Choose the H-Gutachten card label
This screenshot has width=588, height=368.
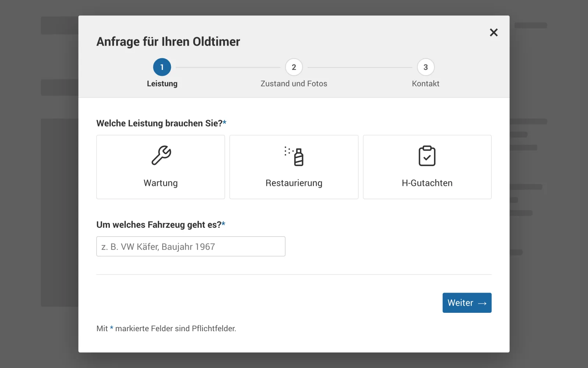coord(427,183)
